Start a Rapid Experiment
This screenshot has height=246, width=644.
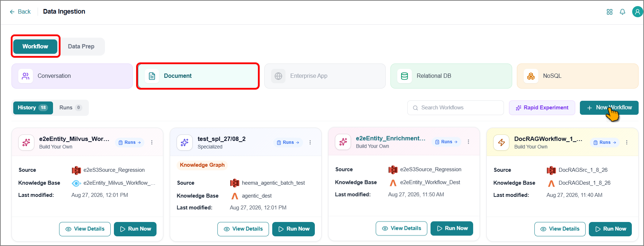(542, 108)
